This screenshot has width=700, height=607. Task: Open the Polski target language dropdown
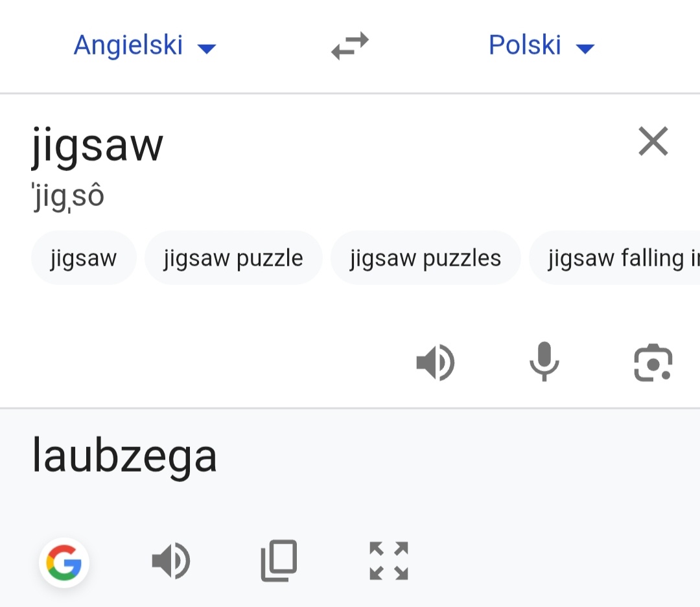[x=525, y=45]
